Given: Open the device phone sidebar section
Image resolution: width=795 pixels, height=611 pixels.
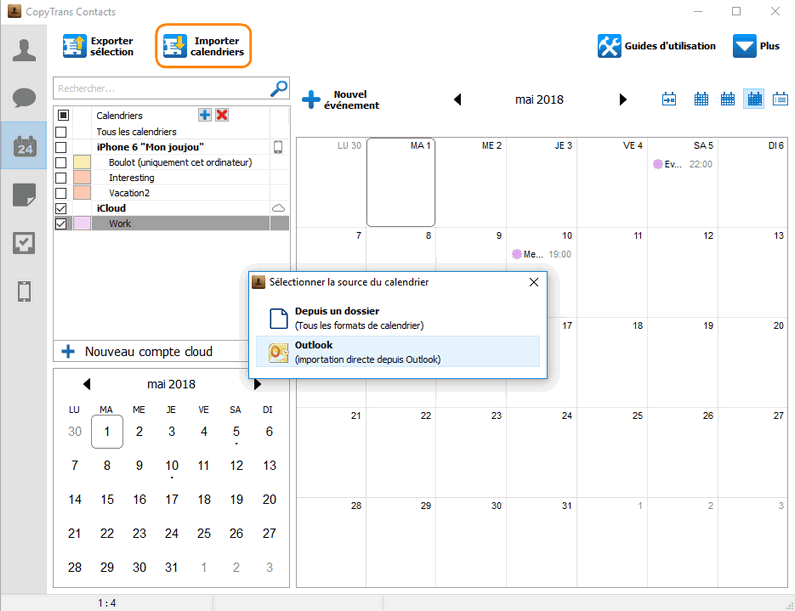Looking at the screenshot, I should [x=24, y=292].
